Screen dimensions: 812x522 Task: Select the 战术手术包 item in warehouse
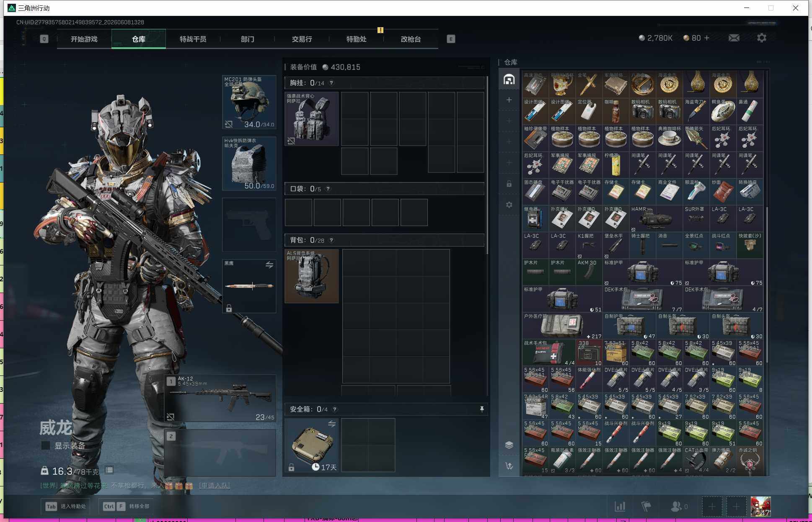[549, 352]
